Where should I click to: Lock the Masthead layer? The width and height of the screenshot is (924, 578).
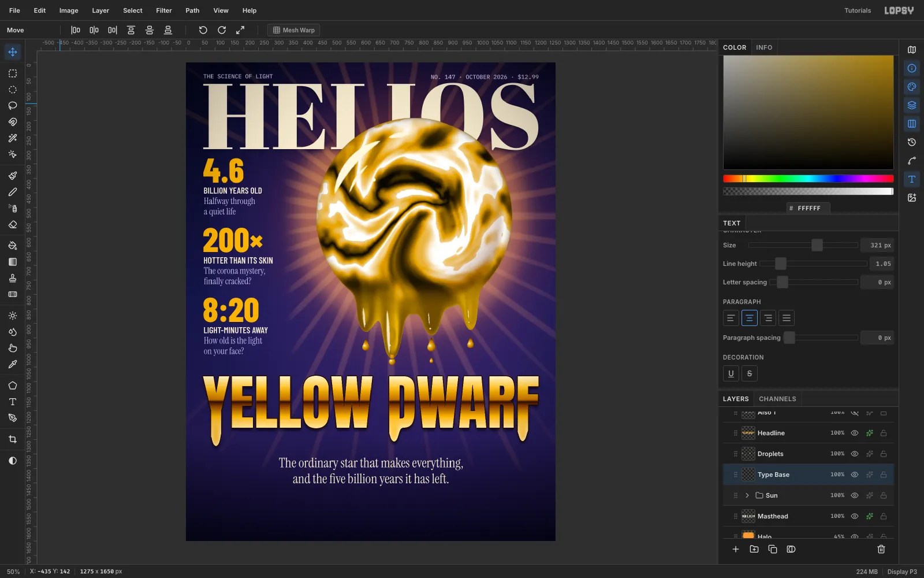pos(884,516)
